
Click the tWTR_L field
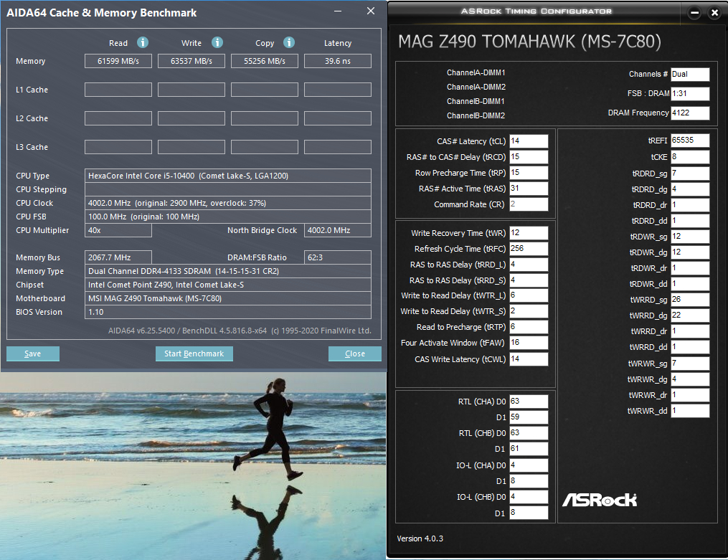529,295
